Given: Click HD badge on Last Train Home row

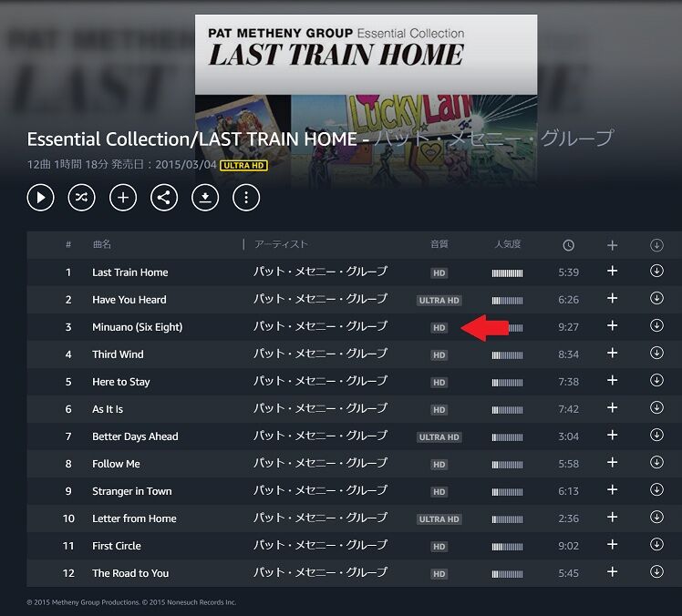Looking at the screenshot, I should click(439, 273).
